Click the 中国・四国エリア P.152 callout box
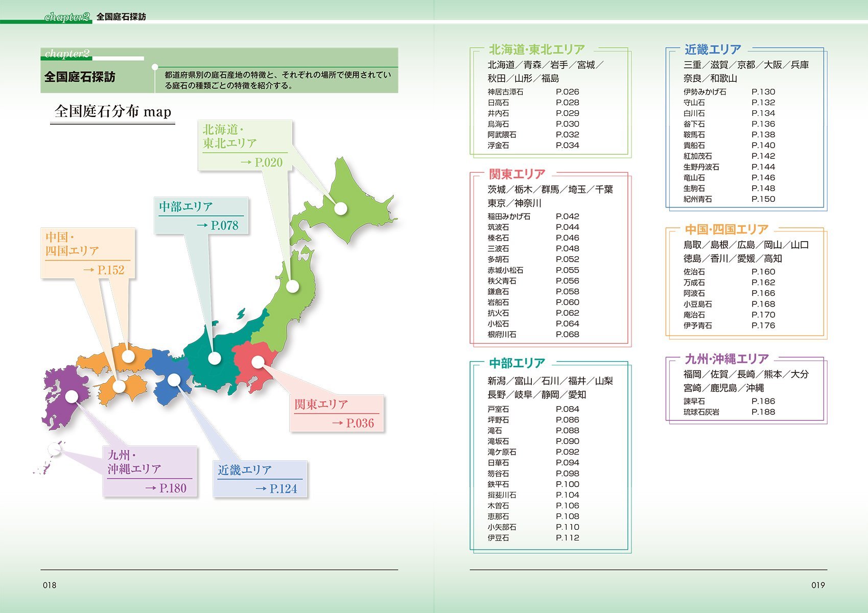 (x=88, y=253)
